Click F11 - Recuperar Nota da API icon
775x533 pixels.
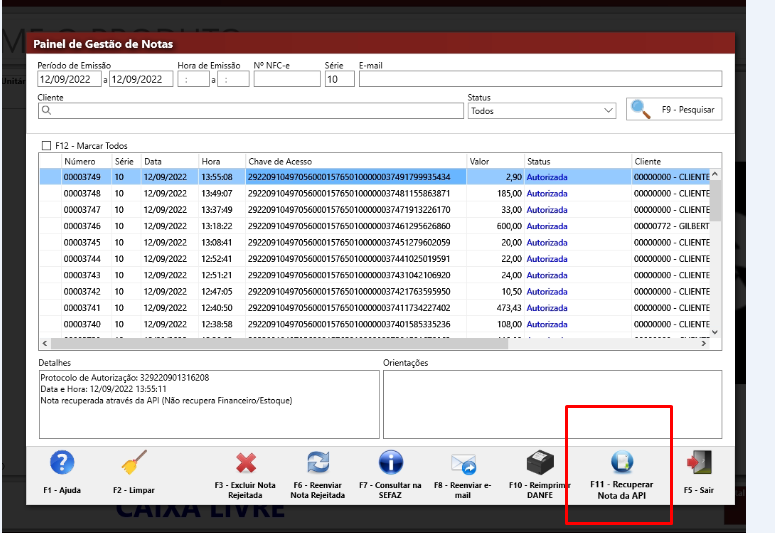[622, 461]
